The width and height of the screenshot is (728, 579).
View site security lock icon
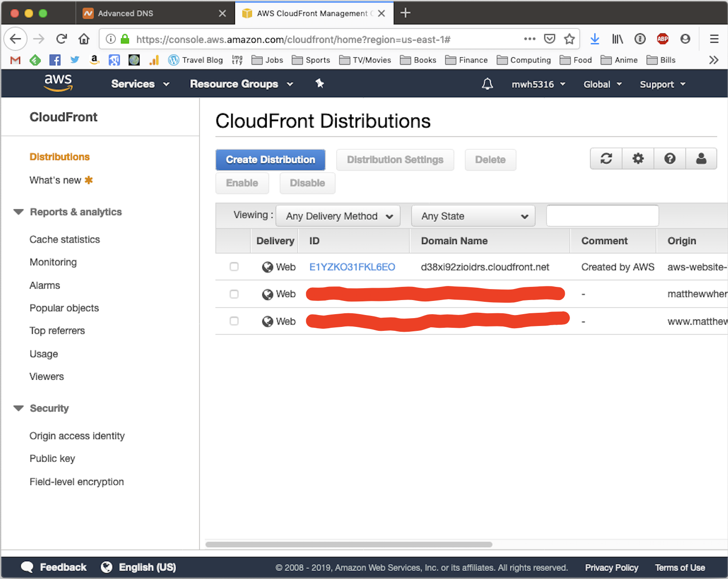click(125, 39)
